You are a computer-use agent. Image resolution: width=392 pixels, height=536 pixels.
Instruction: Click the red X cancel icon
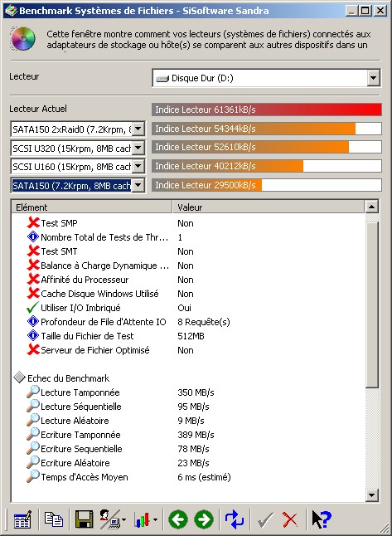(290, 519)
